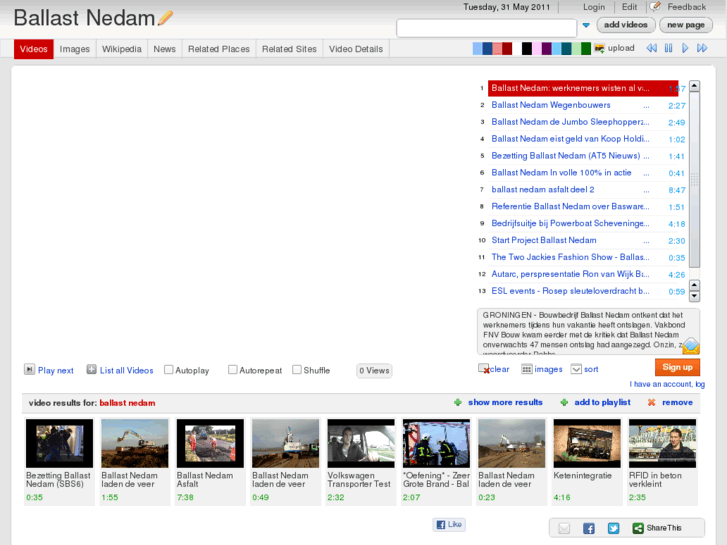Image resolution: width=727 pixels, height=545 pixels.
Task: Switch to the Videos tab
Action: point(33,49)
